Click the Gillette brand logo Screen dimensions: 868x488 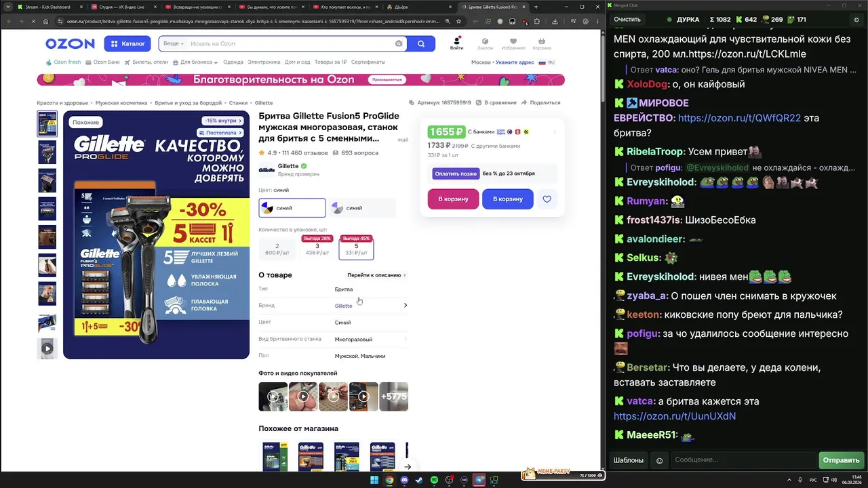(x=267, y=169)
